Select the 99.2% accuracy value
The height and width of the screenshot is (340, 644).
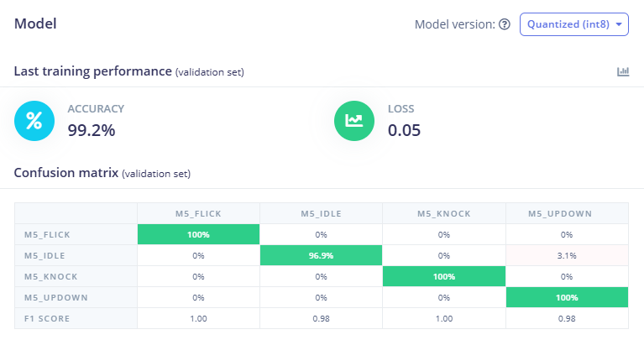coord(92,130)
